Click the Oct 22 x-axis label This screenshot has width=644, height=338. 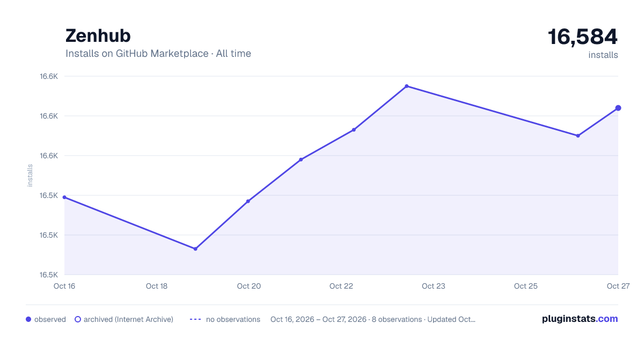(341, 286)
